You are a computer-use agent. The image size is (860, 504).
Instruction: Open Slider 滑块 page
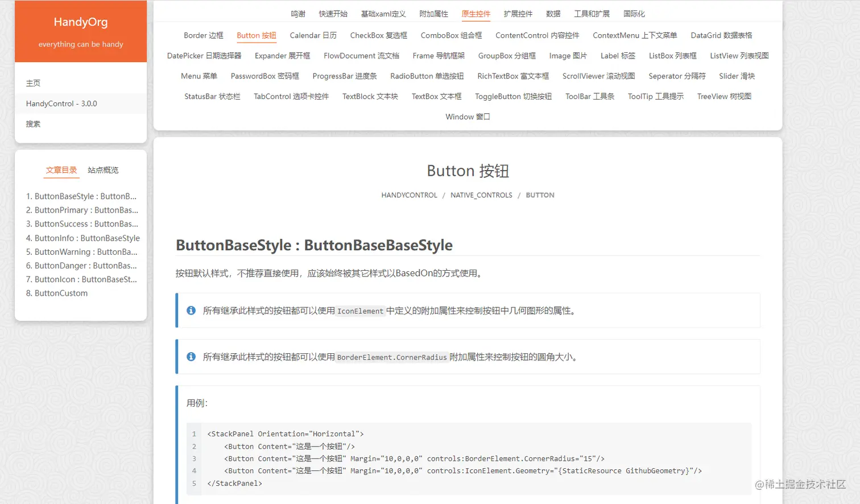pos(737,76)
